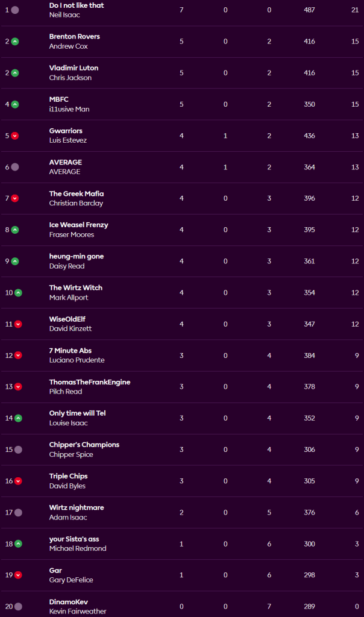Image resolution: width=364 pixels, height=617 pixels.
Task: Select The Wirtz Witch team entry
Action: (x=75, y=287)
